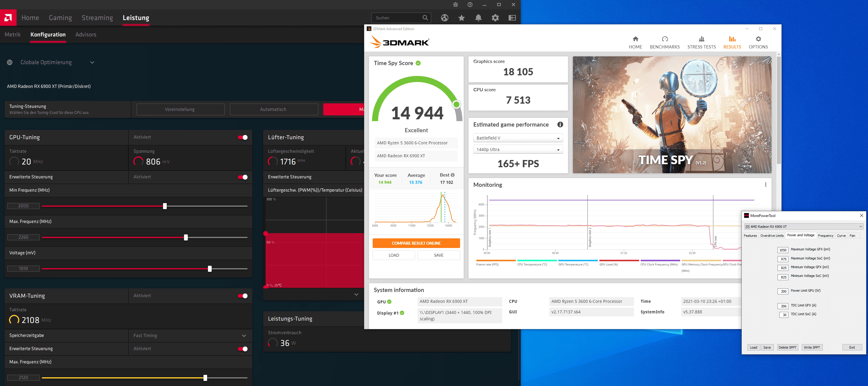Open MorePowerTool Features tab
Screen dimensions: 868x386
[750, 235]
